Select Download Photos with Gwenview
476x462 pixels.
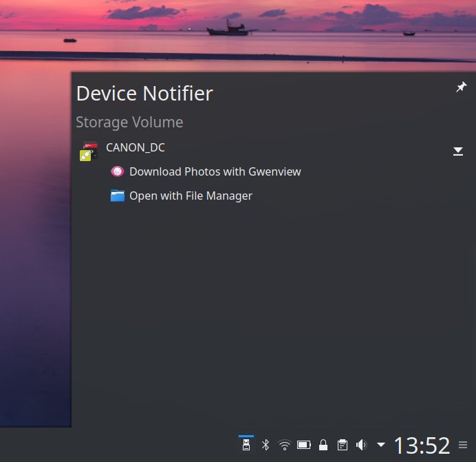215,171
